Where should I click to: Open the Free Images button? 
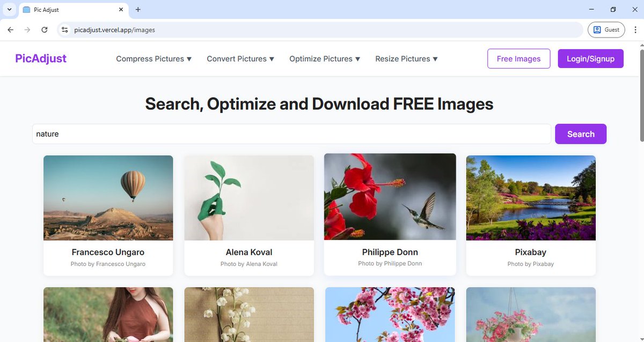coord(518,59)
